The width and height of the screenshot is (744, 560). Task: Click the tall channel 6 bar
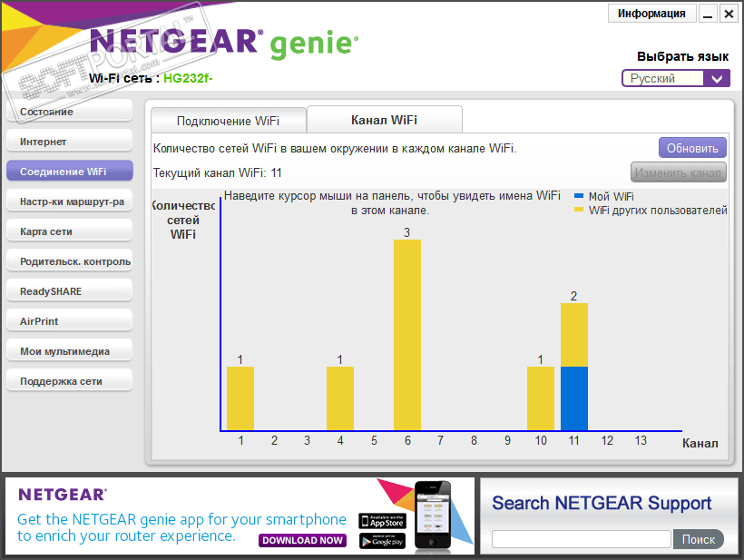[x=407, y=335]
